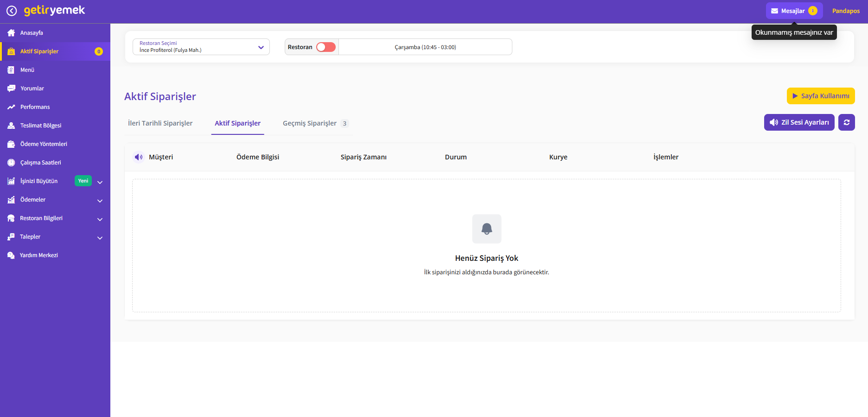
Task: Click the Teslimat Bölgesi location icon
Action: click(x=11, y=126)
